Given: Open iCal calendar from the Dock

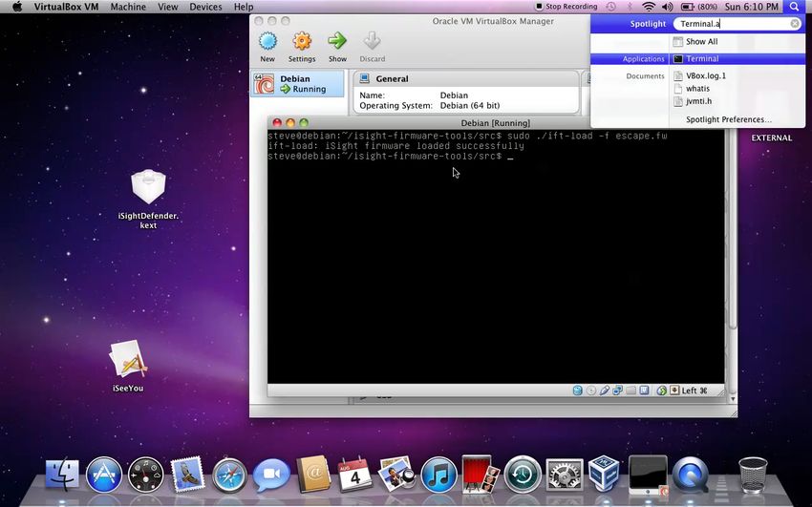Looking at the screenshot, I should click(x=354, y=475).
